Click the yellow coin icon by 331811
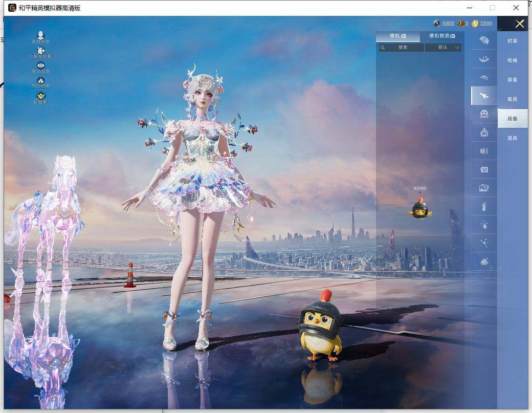 [475, 24]
